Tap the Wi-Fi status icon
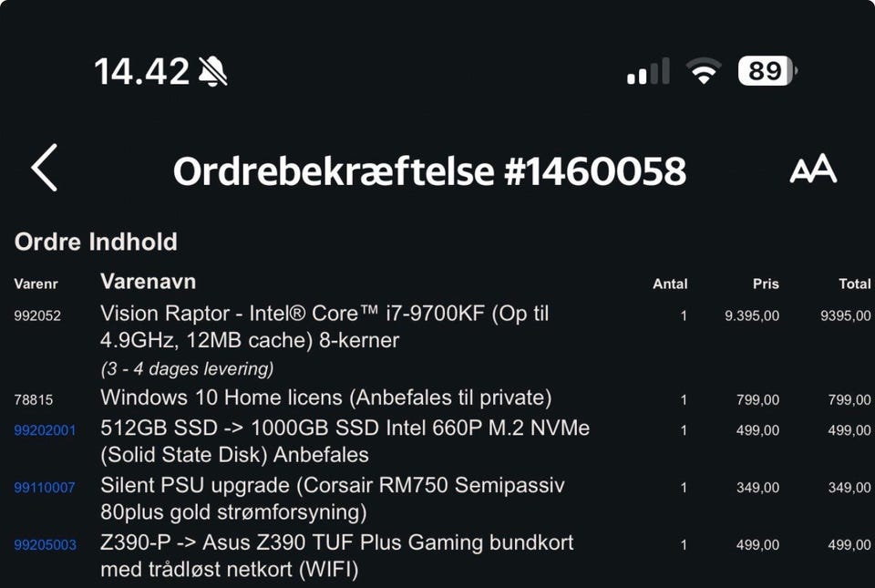875x588 pixels. click(x=703, y=71)
